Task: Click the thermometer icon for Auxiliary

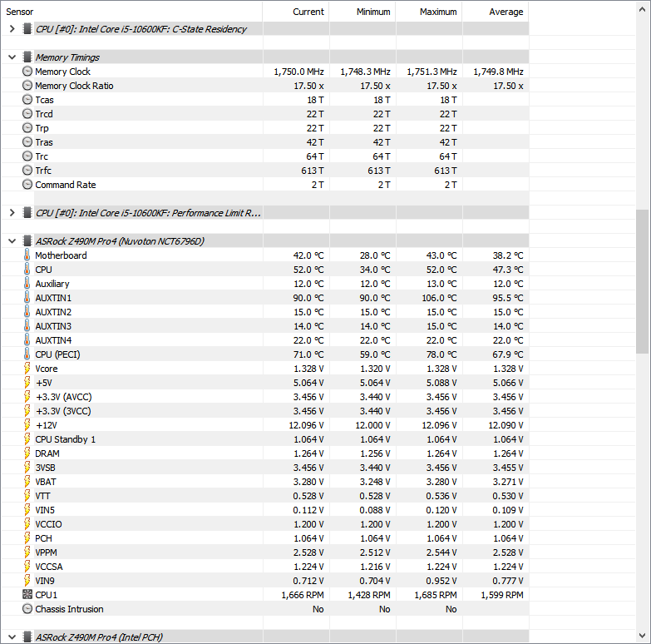Action: click(27, 284)
